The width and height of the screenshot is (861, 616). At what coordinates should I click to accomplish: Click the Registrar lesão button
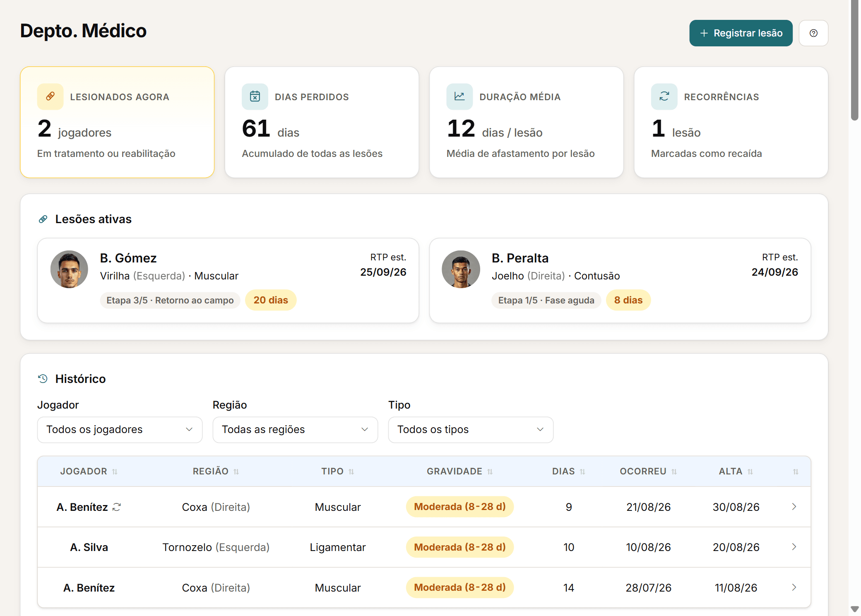click(741, 33)
